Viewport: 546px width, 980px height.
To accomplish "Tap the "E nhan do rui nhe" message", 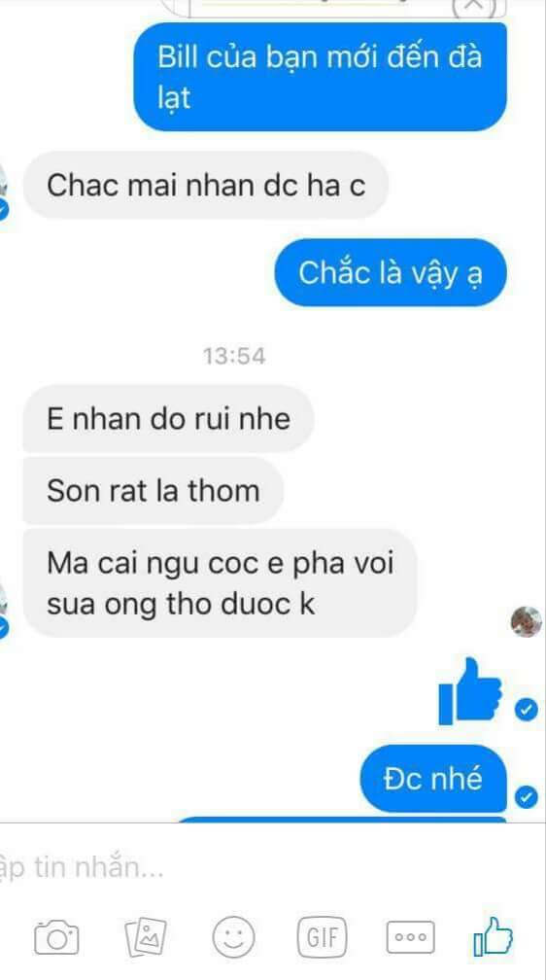I will pos(169,419).
